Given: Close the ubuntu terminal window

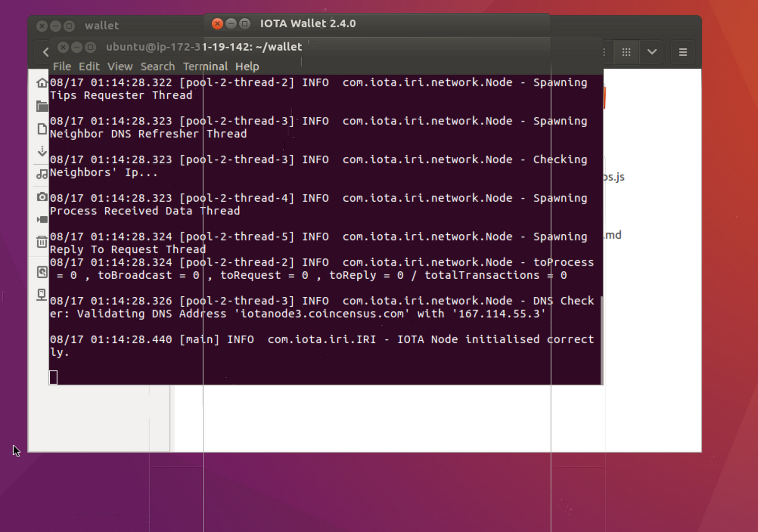Looking at the screenshot, I should coord(63,47).
